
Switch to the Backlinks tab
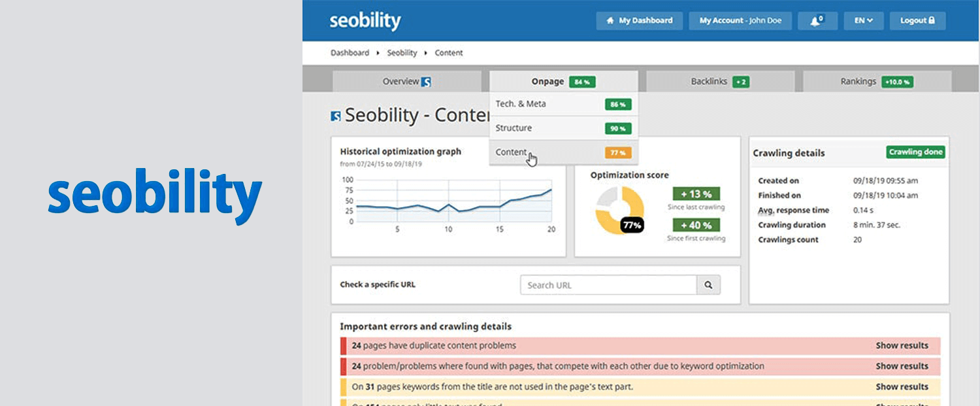pos(720,82)
